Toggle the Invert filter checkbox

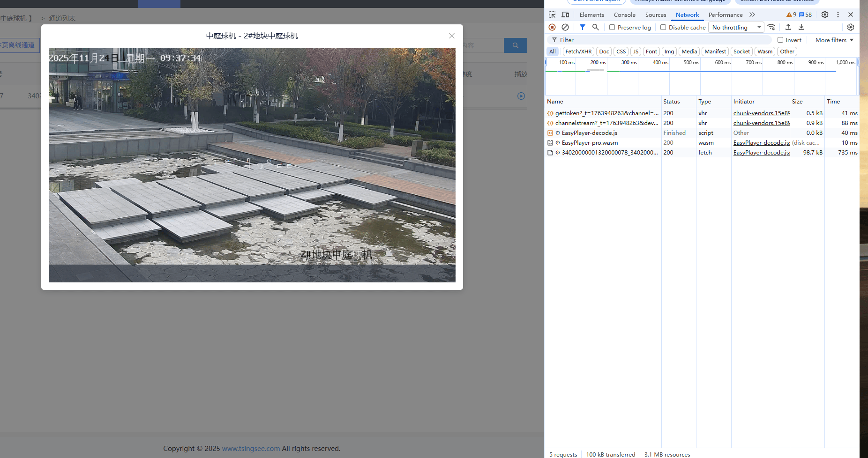(780, 40)
